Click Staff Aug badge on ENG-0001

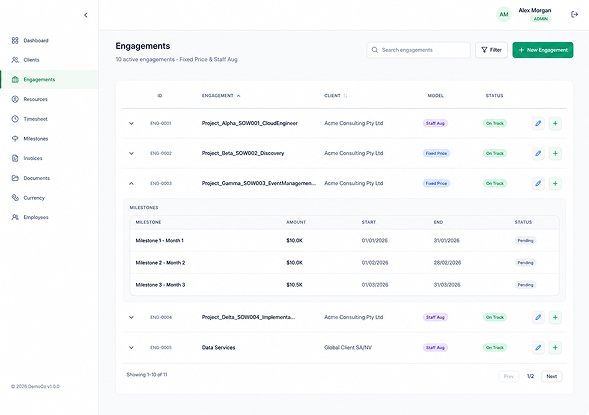(x=435, y=123)
